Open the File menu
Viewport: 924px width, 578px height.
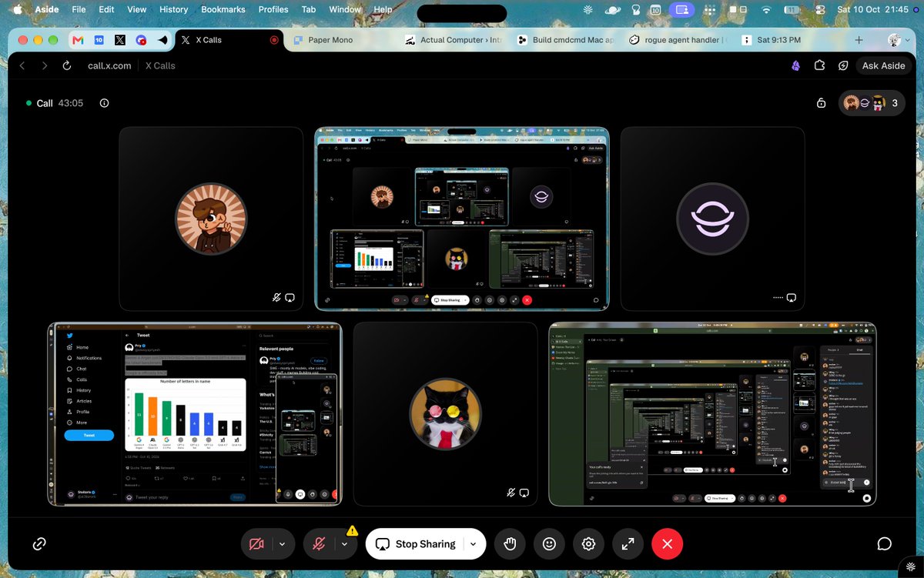[79, 10]
